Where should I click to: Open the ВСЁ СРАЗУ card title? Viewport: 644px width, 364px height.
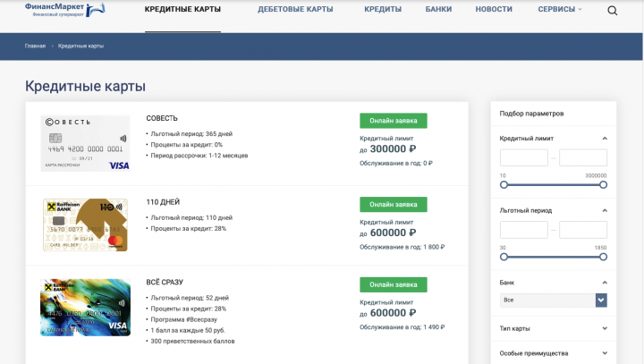(165, 283)
